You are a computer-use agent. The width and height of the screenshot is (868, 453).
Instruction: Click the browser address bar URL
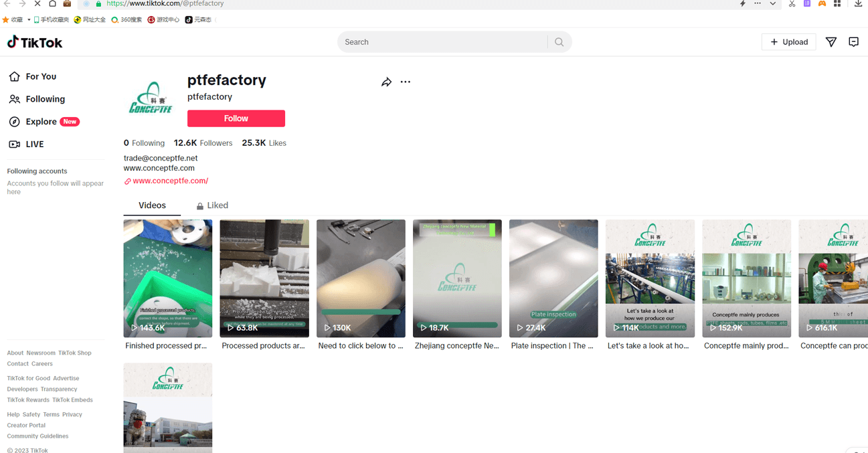tap(165, 3)
